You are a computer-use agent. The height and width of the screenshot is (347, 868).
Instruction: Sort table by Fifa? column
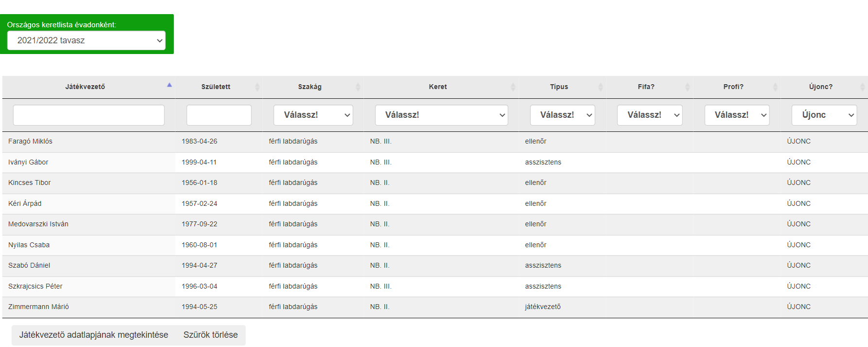pyautogui.click(x=650, y=87)
